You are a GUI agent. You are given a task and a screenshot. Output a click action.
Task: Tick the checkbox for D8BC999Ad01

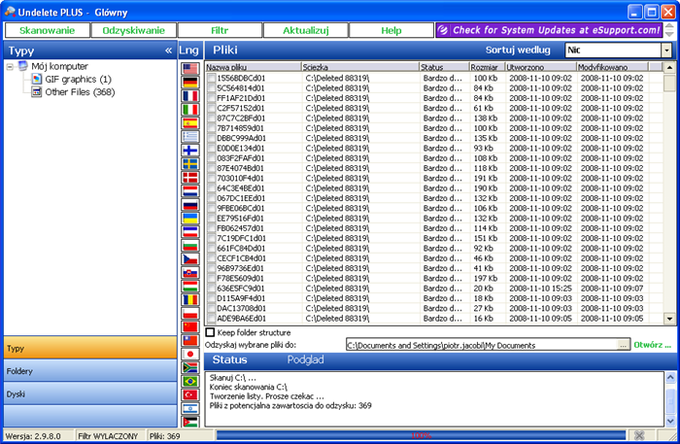(211, 138)
